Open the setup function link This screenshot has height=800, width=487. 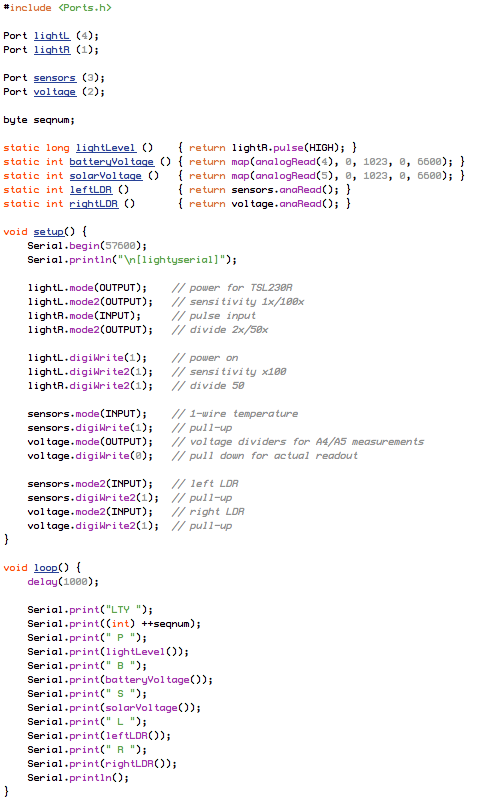[x=49, y=232]
